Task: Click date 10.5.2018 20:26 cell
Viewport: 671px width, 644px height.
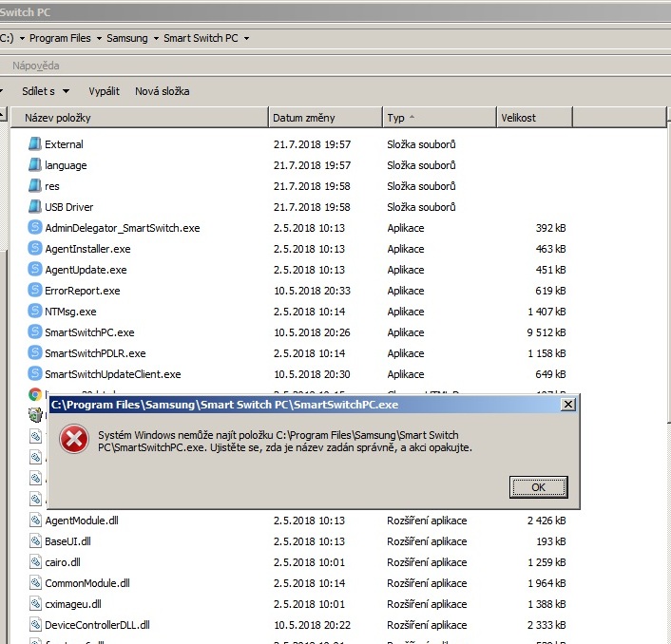Action: pos(312,332)
